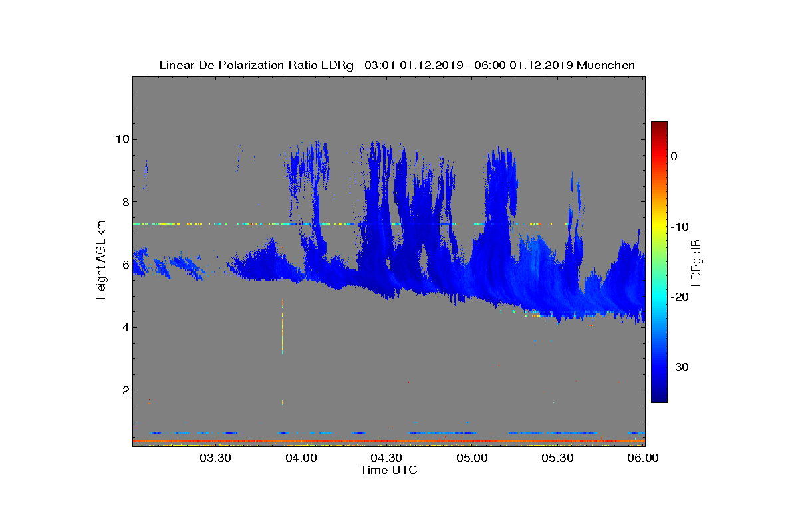Click the 04:00 time tick label

tap(302, 458)
